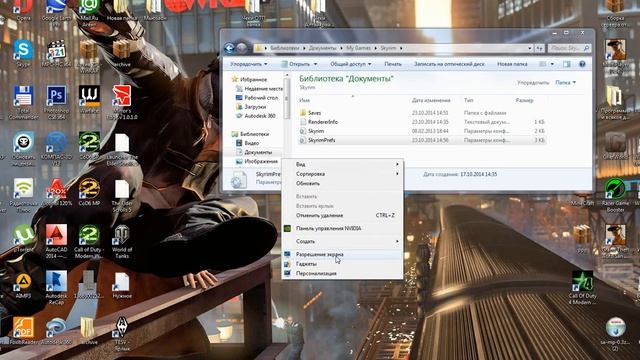The width and height of the screenshot is (640, 360).
Task: Open the Вид context submenu
Action: (x=342, y=164)
